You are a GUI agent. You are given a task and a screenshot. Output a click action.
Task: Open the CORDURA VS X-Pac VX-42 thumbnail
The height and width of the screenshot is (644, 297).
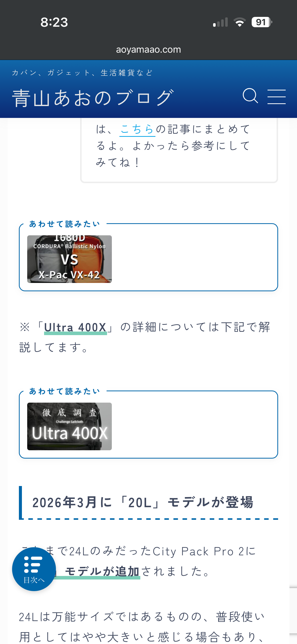pos(70,259)
